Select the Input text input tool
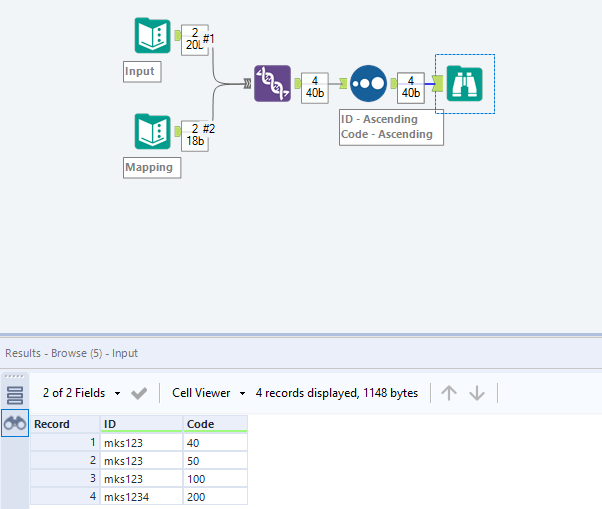602x509 pixels. (x=153, y=36)
